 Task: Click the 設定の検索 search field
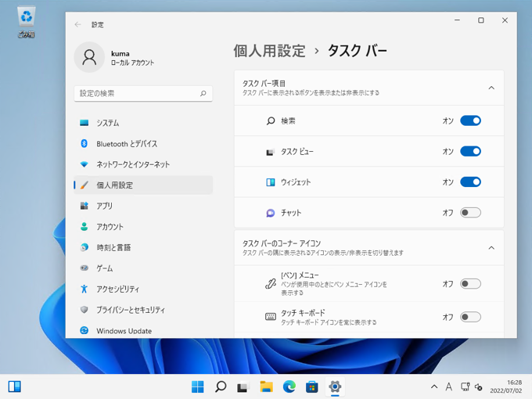(143, 93)
